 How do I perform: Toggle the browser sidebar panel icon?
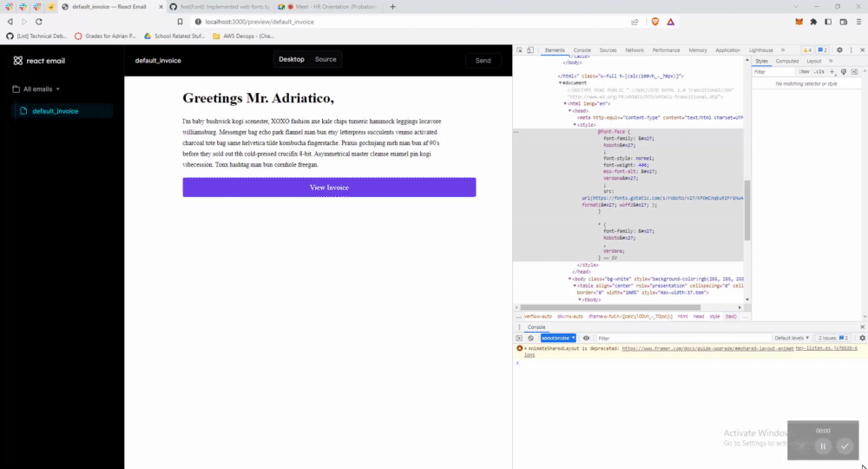coord(828,22)
